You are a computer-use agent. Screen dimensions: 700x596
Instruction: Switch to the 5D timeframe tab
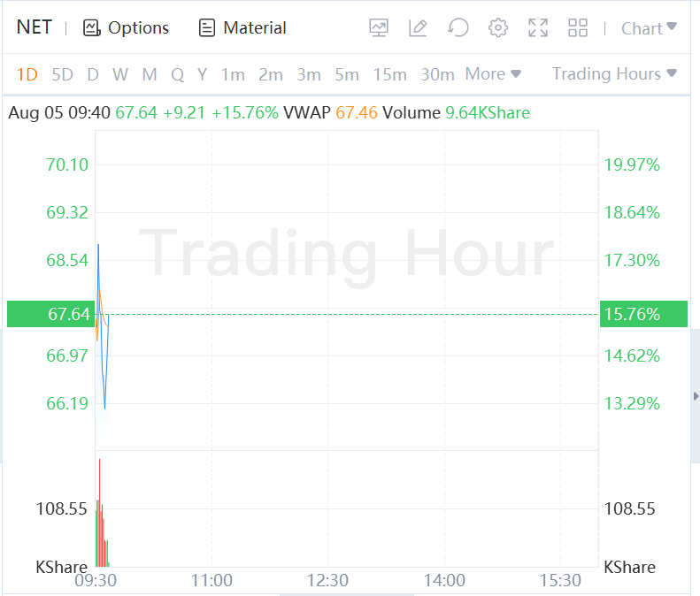tap(62, 74)
